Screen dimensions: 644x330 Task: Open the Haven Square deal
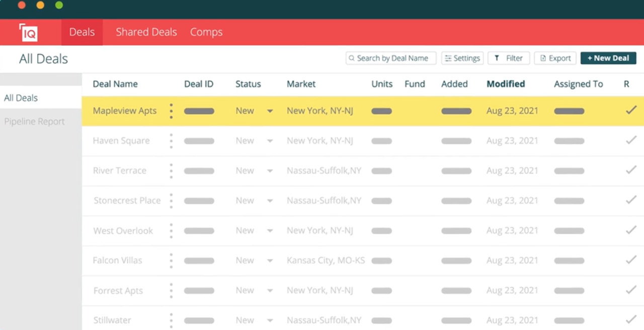tap(121, 141)
